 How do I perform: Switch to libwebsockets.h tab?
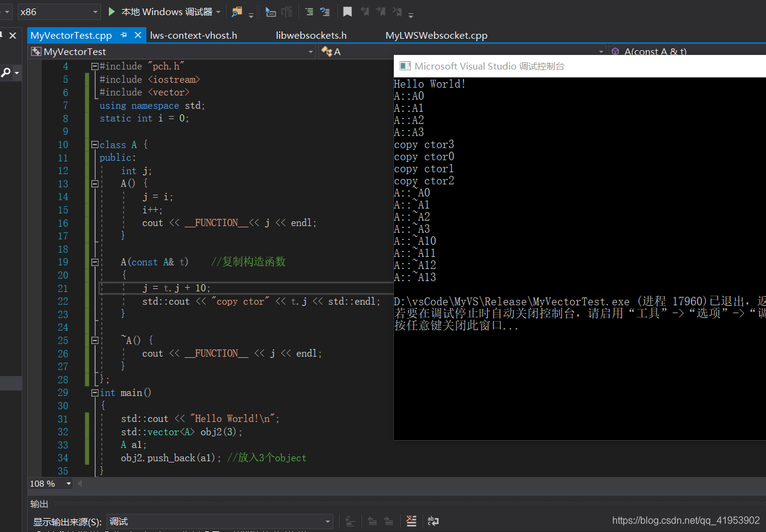pyautogui.click(x=311, y=35)
